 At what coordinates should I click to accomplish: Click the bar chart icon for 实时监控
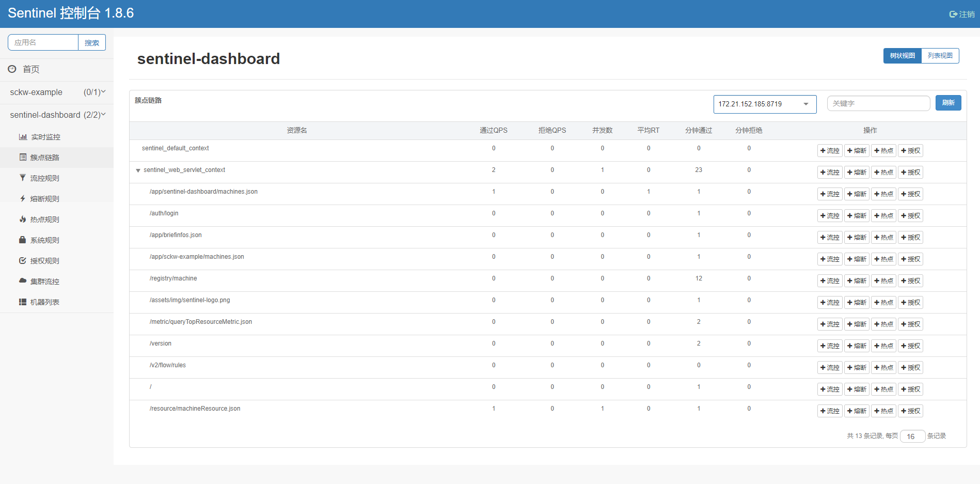pyautogui.click(x=23, y=137)
